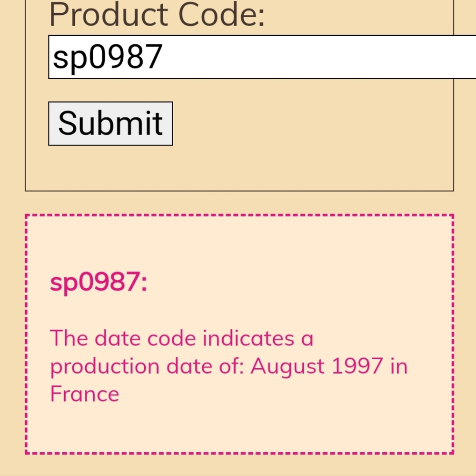Click the tan gap between form and result box
Image resolution: width=476 pixels, height=476 pixels.
tap(238, 203)
